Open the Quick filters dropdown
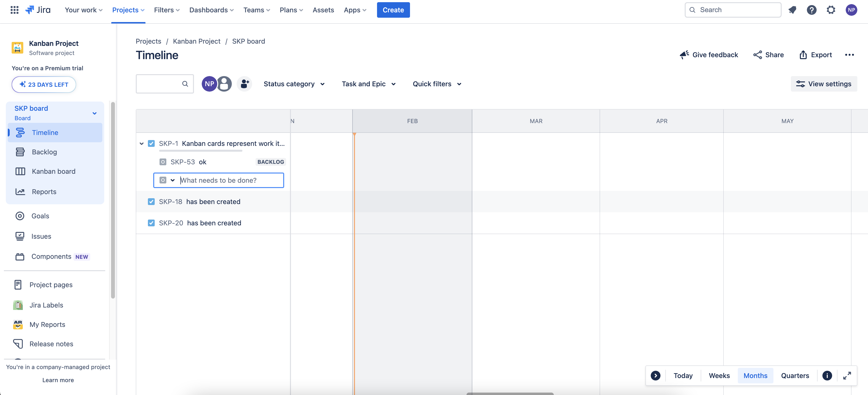868x395 pixels. [437, 84]
